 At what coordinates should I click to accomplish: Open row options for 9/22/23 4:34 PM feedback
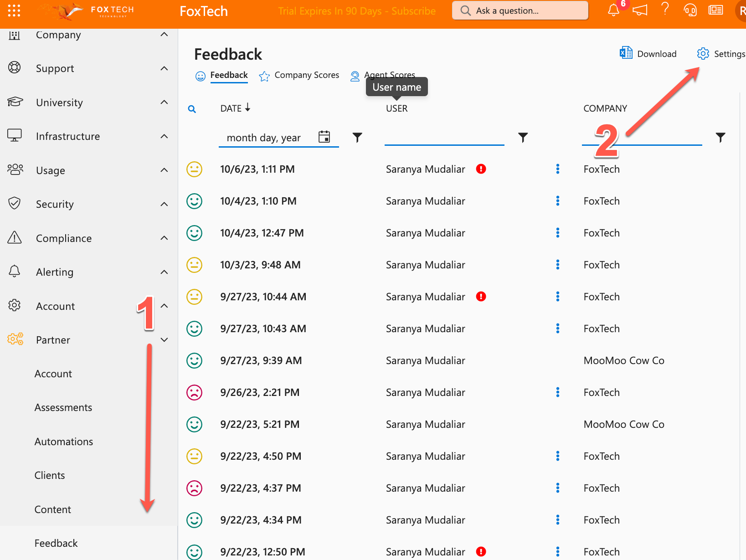point(557,520)
